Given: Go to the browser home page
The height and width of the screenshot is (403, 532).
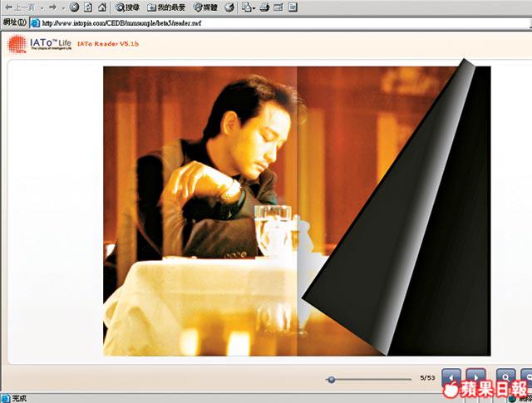Looking at the screenshot, I should pos(101,7).
